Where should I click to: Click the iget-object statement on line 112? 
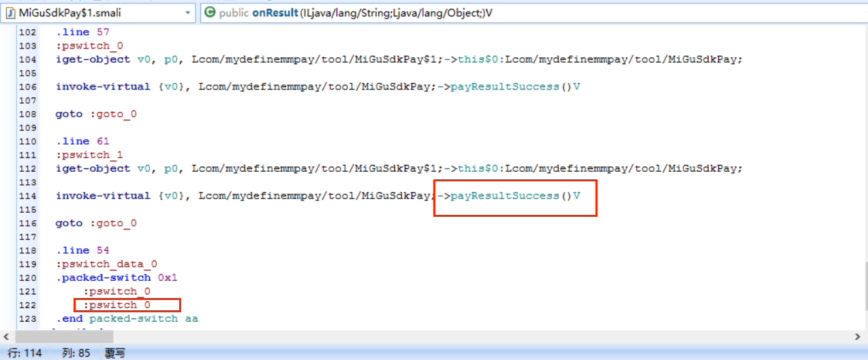(x=399, y=168)
